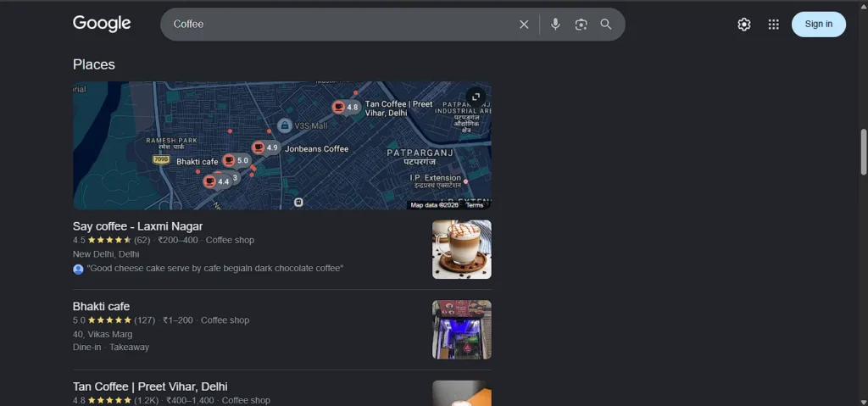
Task: Click the Map data ©2026 text
Action: tap(435, 205)
